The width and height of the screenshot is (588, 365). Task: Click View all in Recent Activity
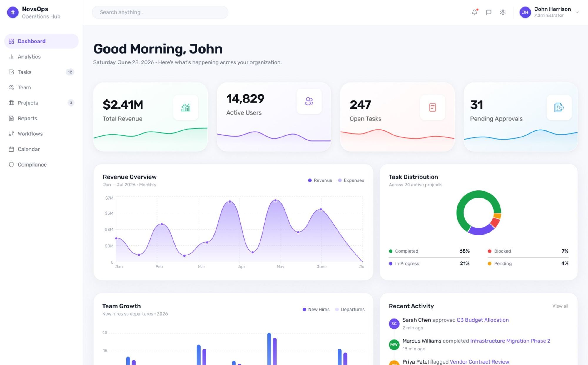point(560,306)
